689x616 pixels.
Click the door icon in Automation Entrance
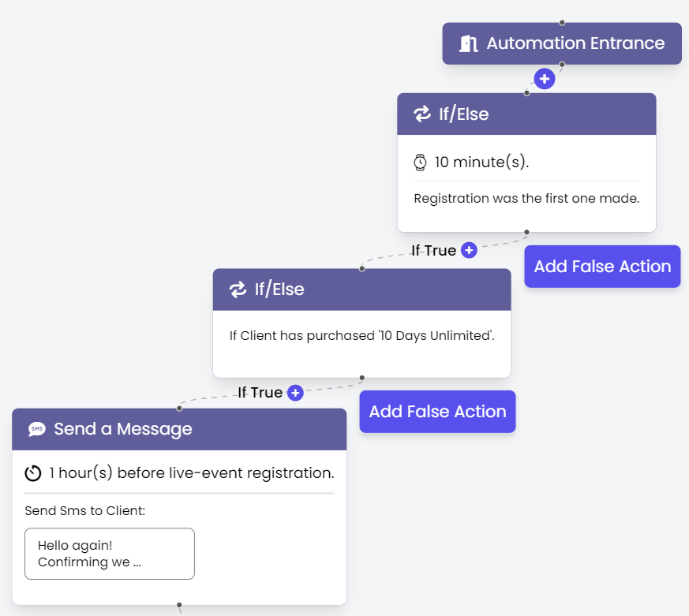469,43
